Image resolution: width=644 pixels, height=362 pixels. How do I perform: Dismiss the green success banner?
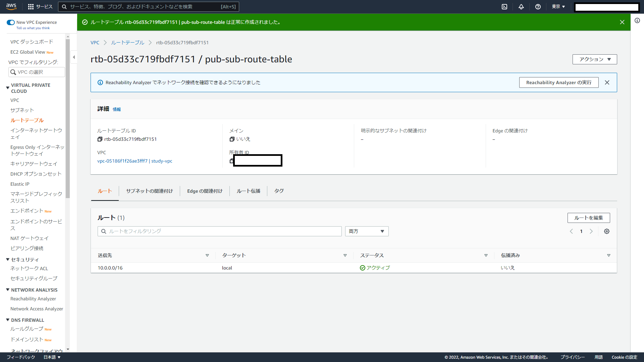[622, 22]
